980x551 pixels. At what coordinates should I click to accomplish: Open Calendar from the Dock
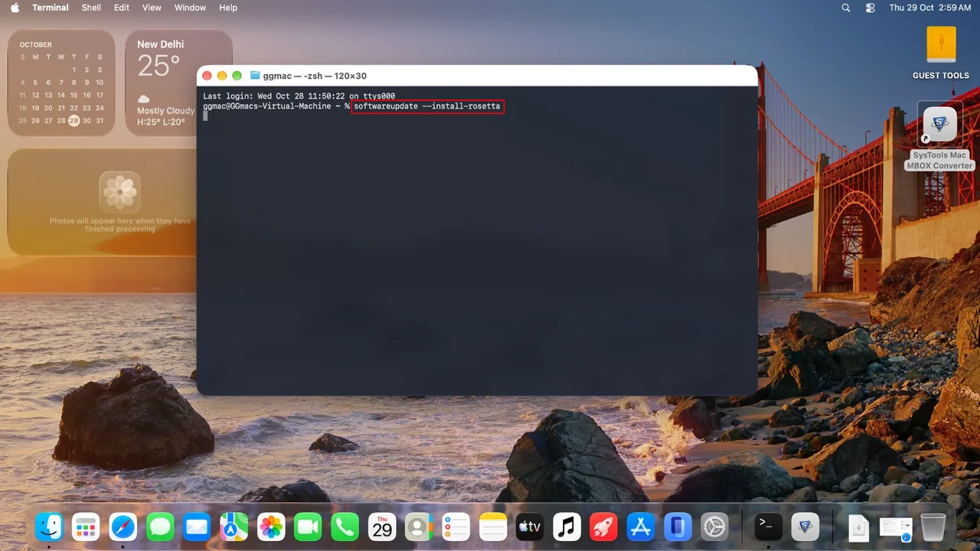click(382, 527)
